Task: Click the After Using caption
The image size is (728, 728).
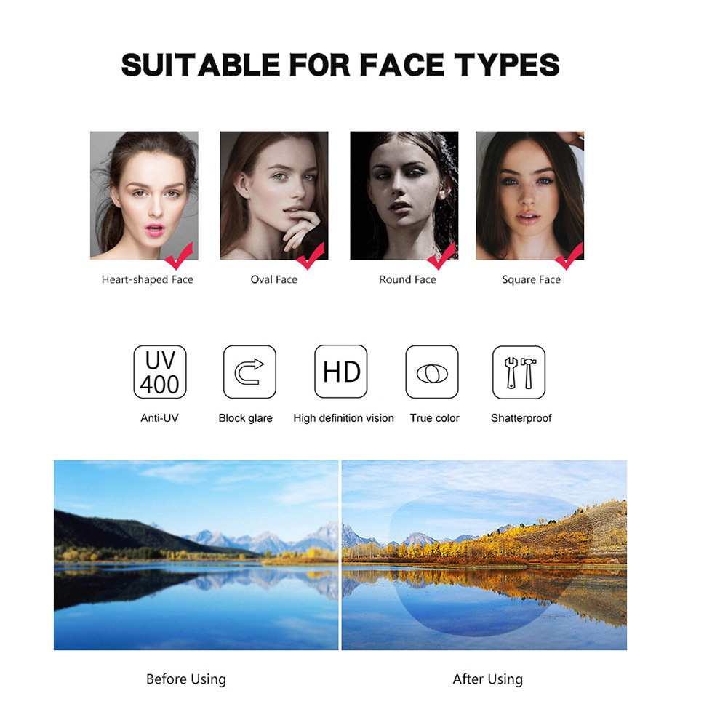Action: pos(487,679)
